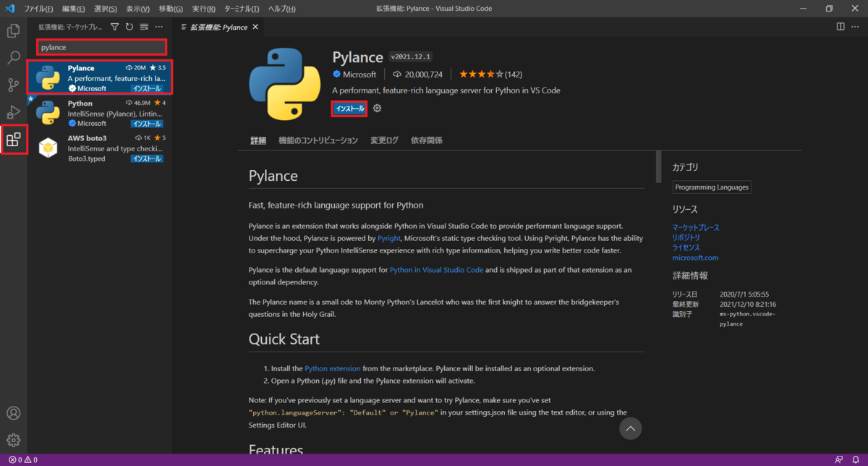
Task: Open the Python in Visual Studio Code link
Action: coord(436,270)
